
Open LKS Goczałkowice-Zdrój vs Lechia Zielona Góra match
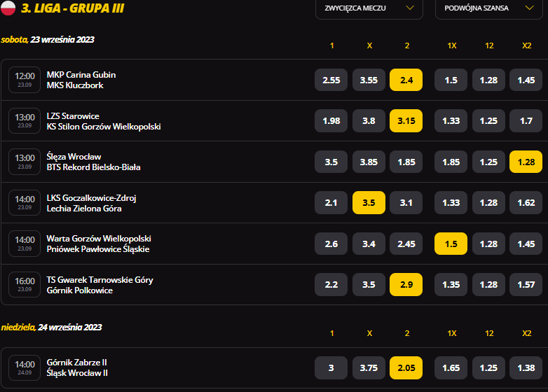click(91, 203)
